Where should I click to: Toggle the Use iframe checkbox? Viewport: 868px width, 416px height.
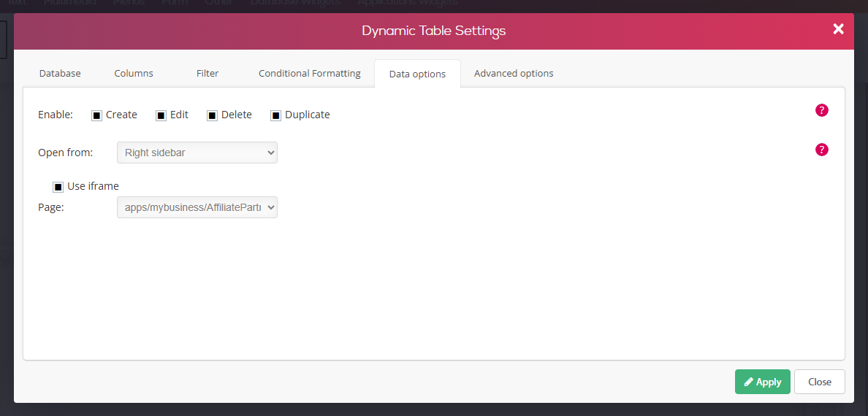pos(58,187)
